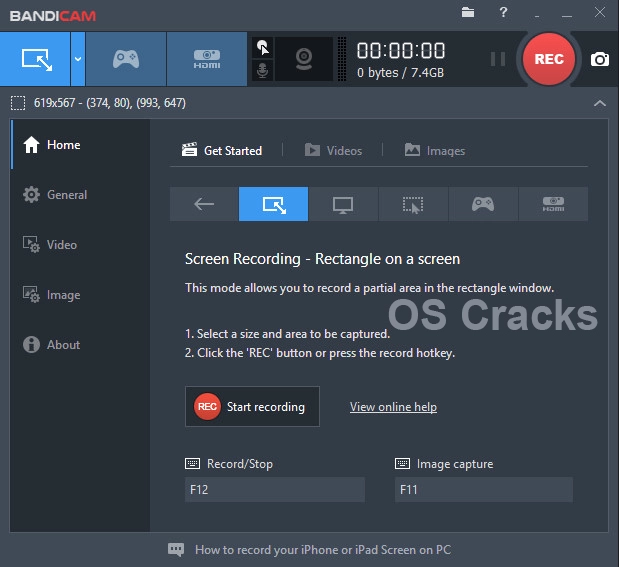
Task: Open iPhone or iPad recording tip link
Action: click(x=323, y=550)
